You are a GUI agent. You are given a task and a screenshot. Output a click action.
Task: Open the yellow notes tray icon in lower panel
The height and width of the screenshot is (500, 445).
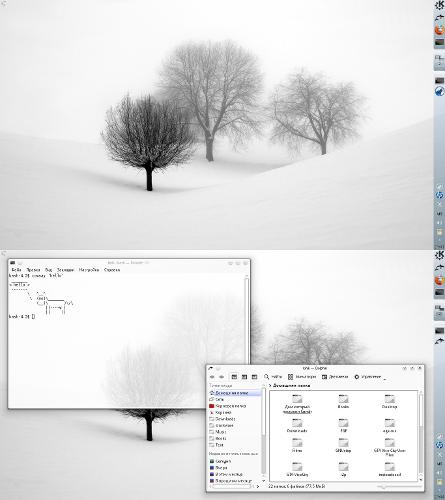point(439,482)
